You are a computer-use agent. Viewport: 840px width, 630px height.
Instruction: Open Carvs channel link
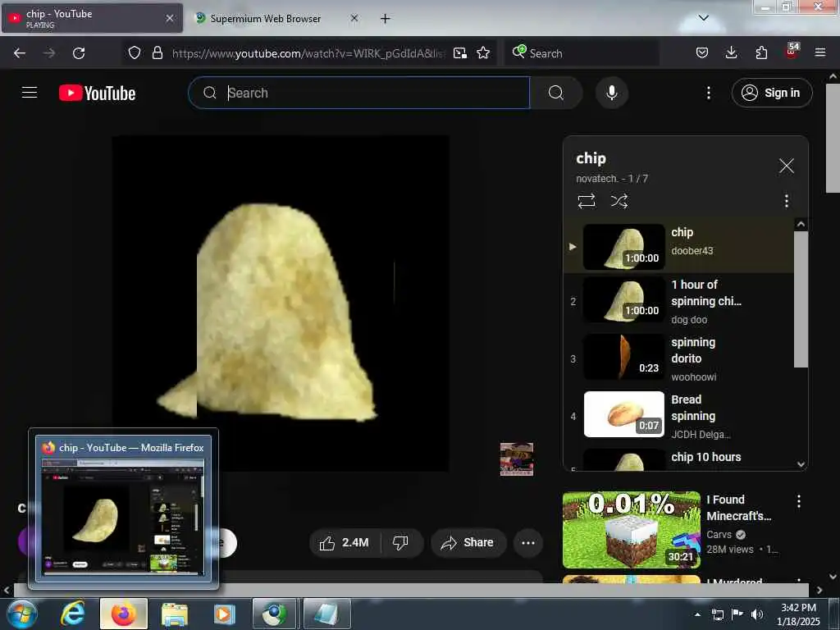click(x=719, y=535)
